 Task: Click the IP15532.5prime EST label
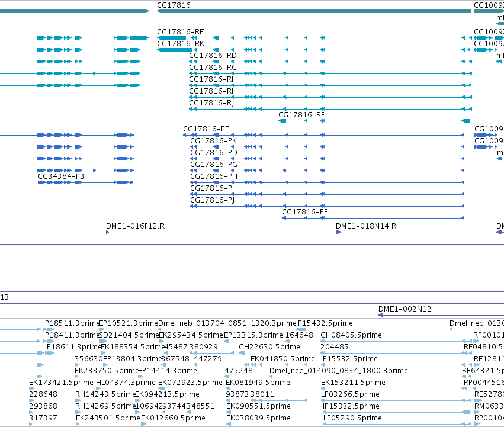point(349,359)
